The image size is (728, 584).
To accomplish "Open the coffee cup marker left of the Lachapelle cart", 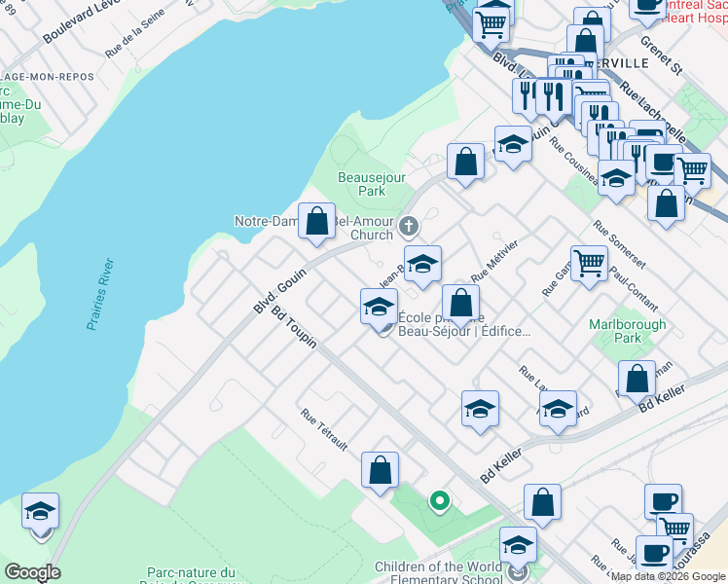I will click(664, 164).
